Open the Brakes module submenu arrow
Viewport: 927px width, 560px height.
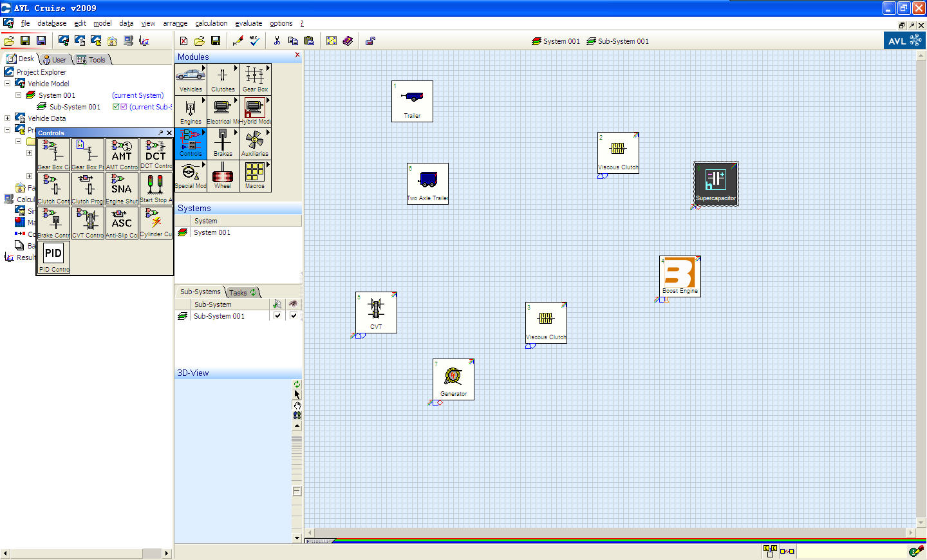pyautogui.click(x=236, y=132)
